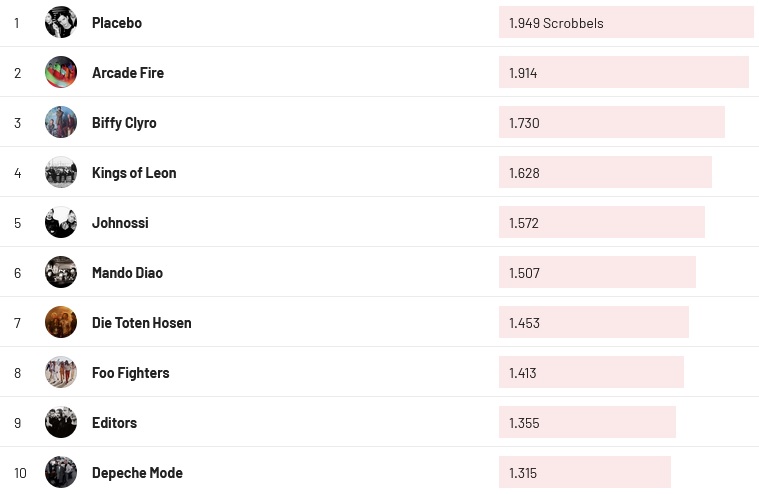
Task: Click Mando Diao's artist thumbnail
Action: pyautogui.click(x=61, y=272)
